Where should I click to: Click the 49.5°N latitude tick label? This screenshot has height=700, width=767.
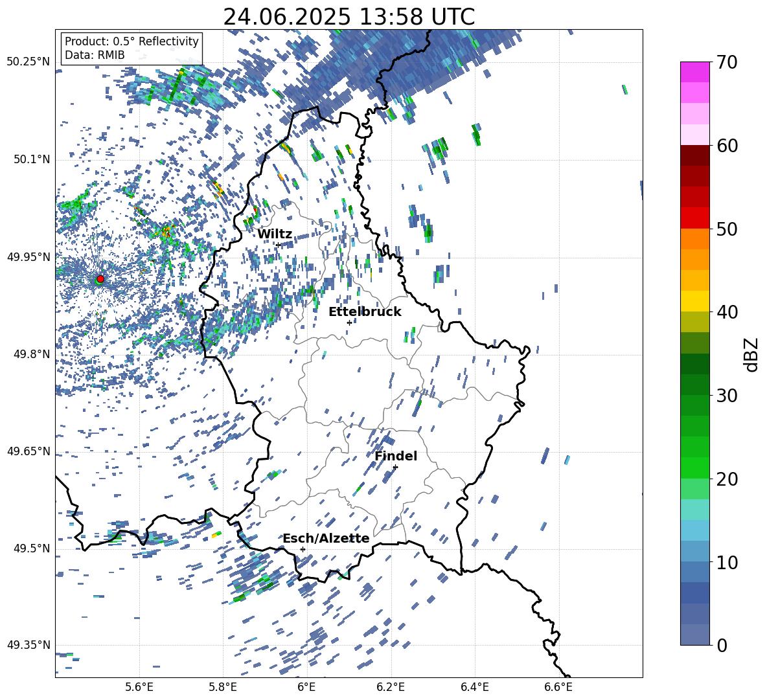click(32, 548)
